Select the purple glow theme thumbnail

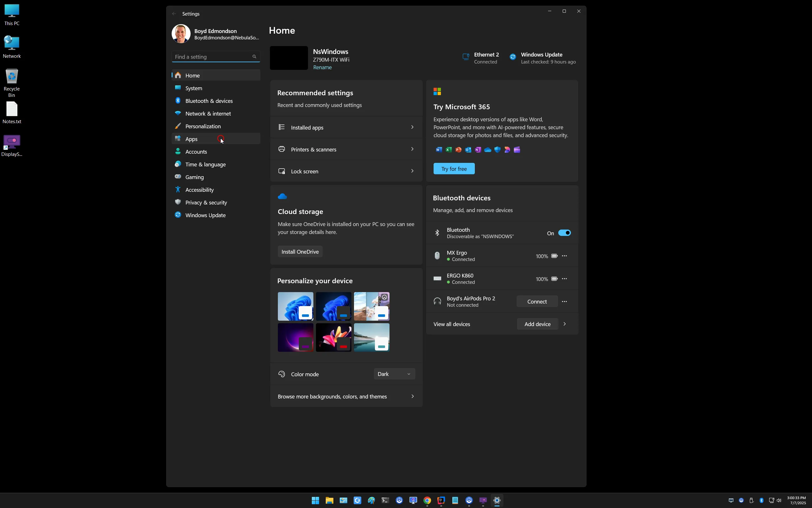[295, 337]
